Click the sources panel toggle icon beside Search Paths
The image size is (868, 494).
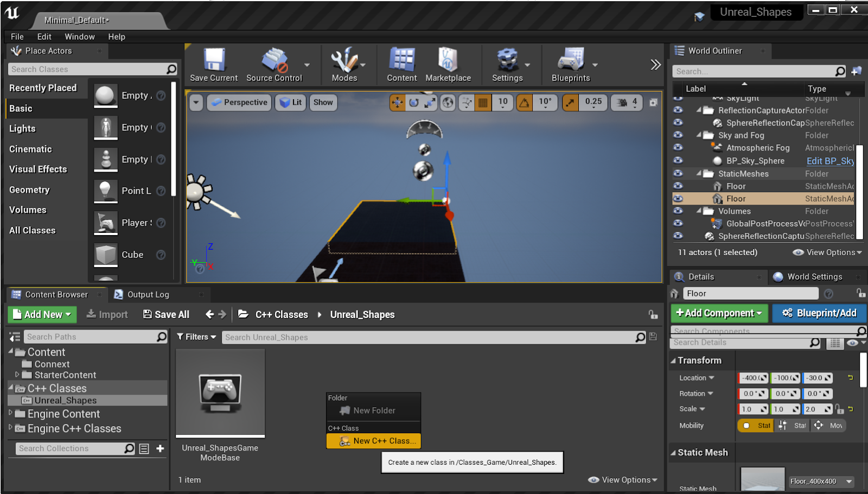point(15,337)
